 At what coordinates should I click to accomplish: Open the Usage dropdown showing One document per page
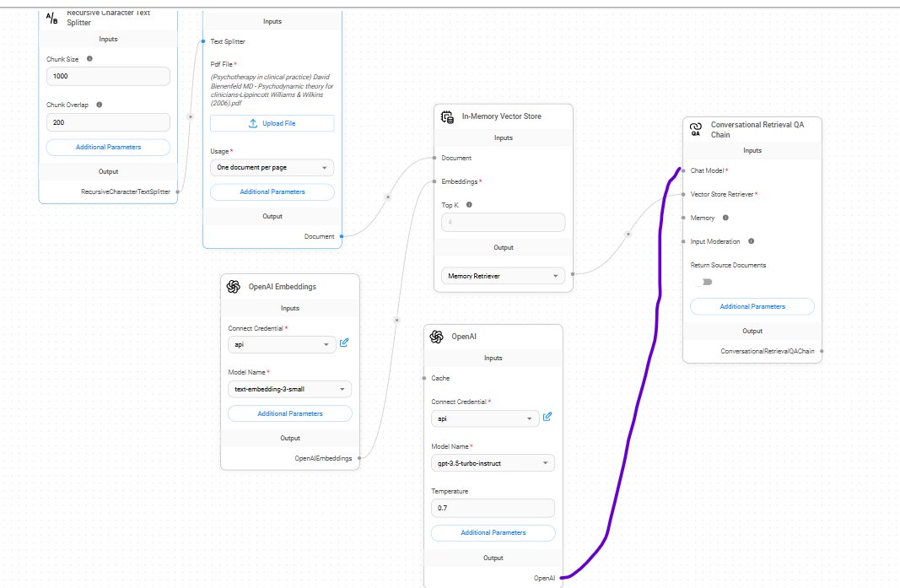pyautogui.click(x=272, y=168)
